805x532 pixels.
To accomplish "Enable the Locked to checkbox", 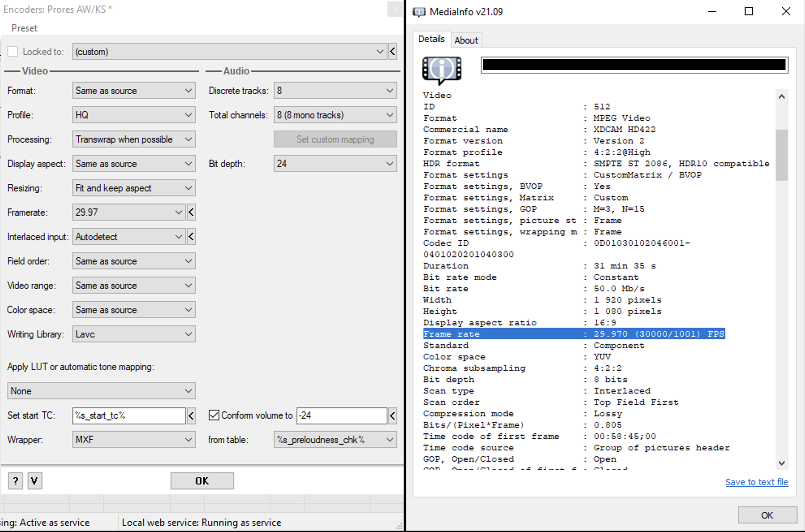I will click(13, 52).
